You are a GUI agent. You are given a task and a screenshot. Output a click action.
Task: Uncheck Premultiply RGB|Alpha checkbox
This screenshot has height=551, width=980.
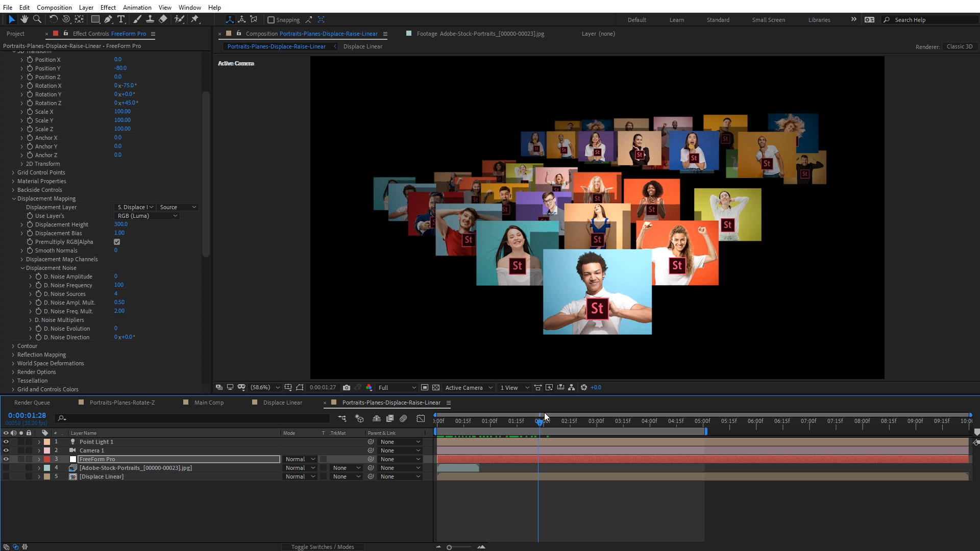(117, 242)
